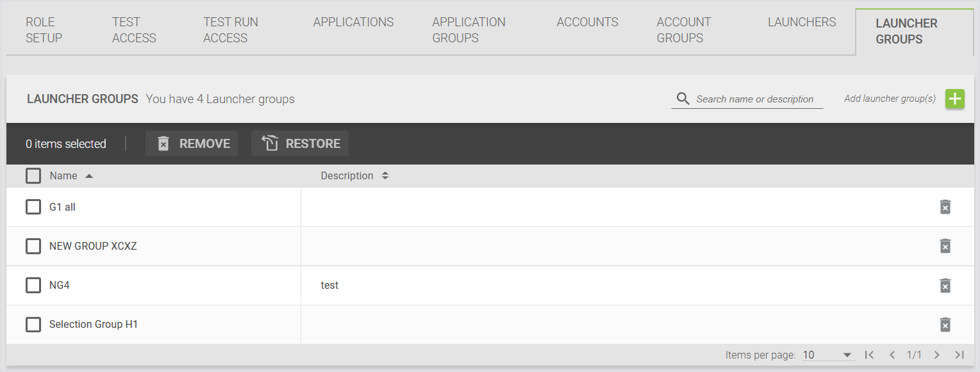The width and height of the screenshot is (980, 372).
Task: Click trash icon for NEW GROUP XCXZ
Action: [945, 246]
